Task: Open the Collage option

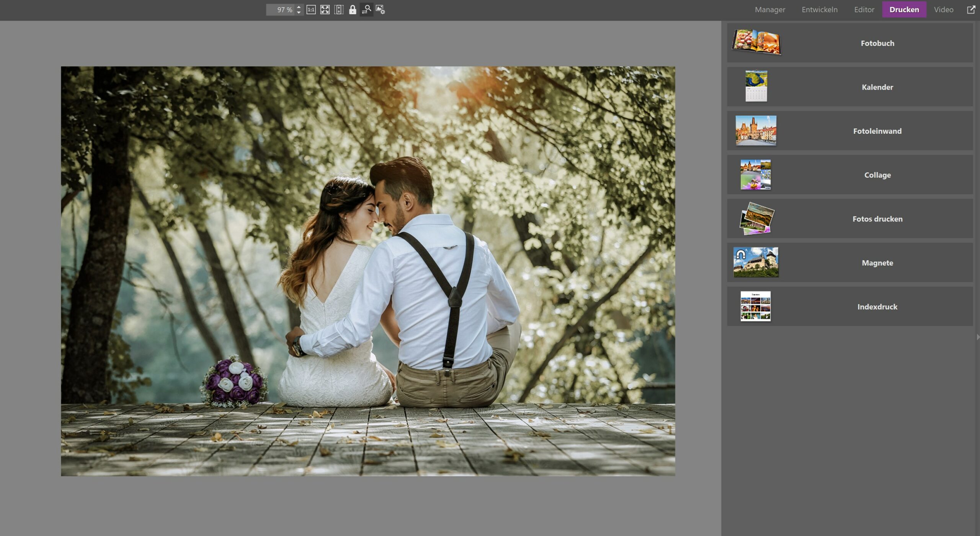Action: click(x=849, y=175)
